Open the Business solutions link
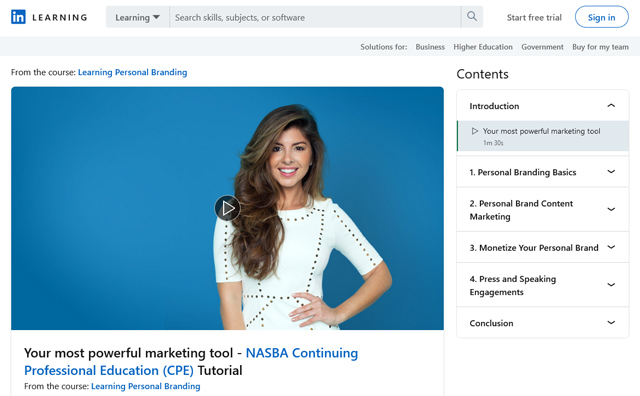 [430, 47]
